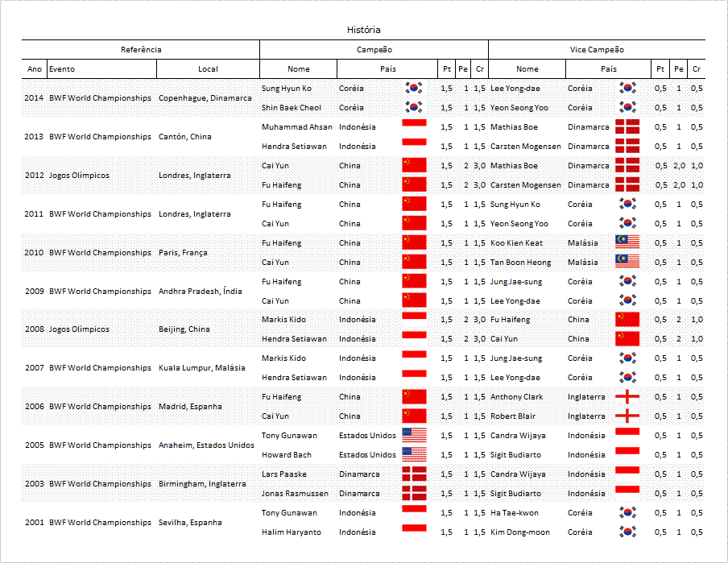This screenshot has width=728, height=563.
Task: Select the 2014 year cell
Action: (x=34, y=97)
